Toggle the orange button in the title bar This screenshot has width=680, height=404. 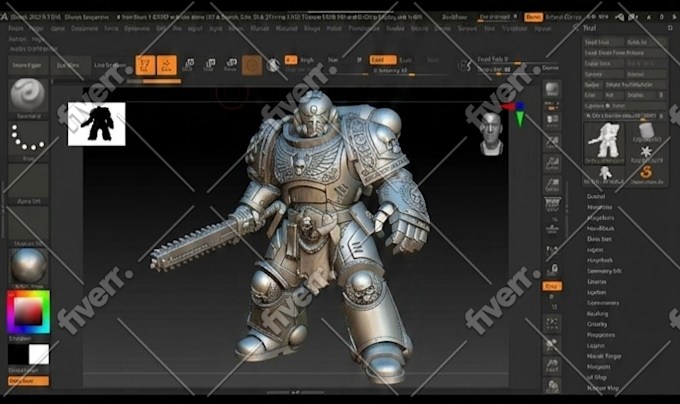533,17
